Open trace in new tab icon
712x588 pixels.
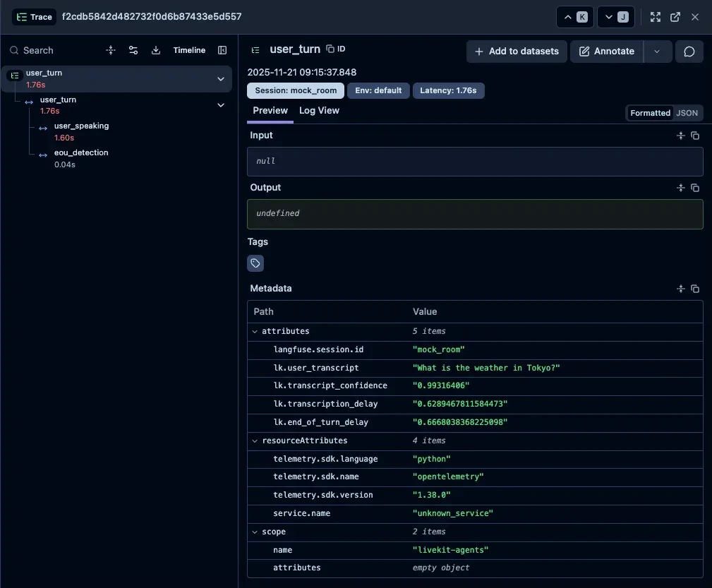[x=675, y=17]
